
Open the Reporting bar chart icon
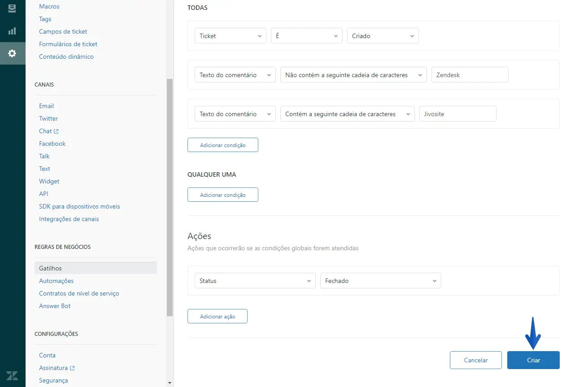tap(12, 31)
